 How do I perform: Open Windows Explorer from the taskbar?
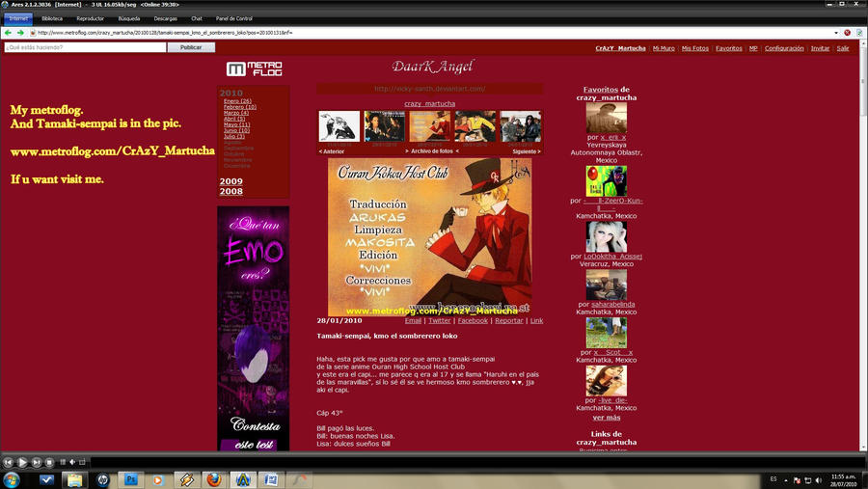point(74,479)
